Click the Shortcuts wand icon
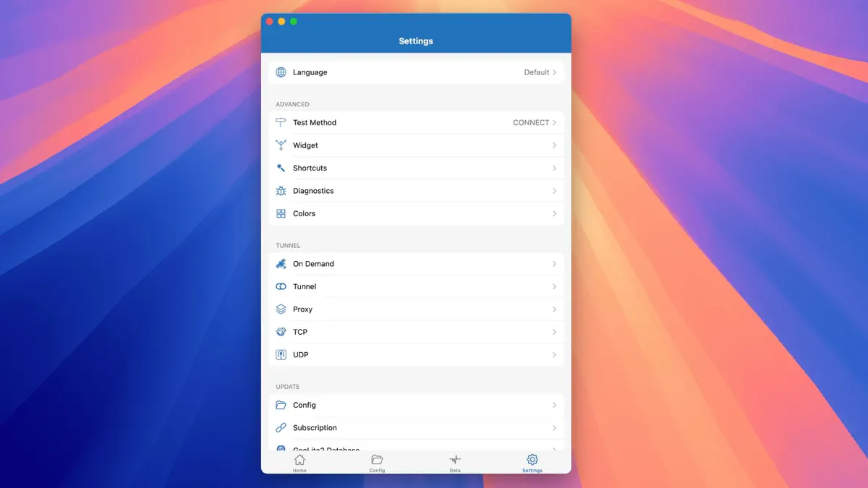Viewport: 868px width, 488px height. [x=281, y=168]
